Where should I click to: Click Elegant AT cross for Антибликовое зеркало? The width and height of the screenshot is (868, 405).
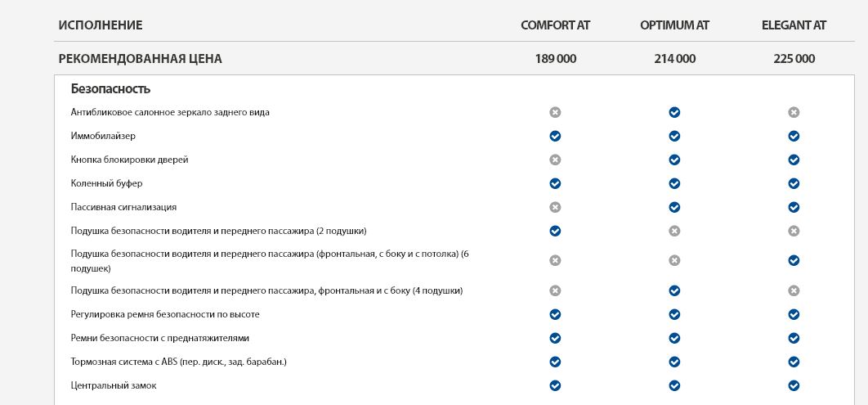point(794,112)
